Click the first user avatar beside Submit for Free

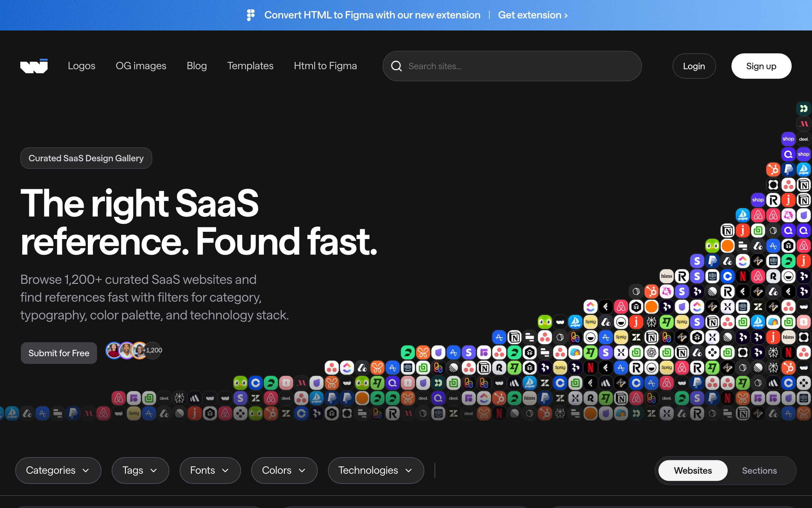114,351
